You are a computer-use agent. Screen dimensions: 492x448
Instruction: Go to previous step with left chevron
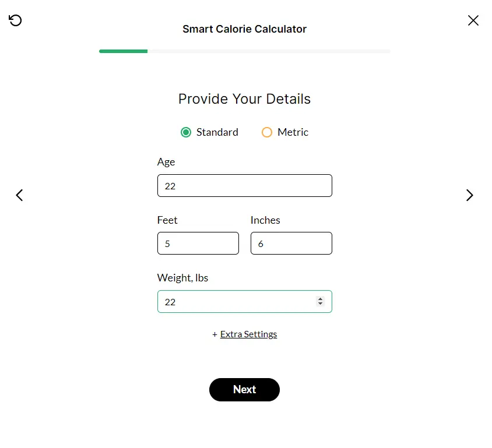[19, 195]
